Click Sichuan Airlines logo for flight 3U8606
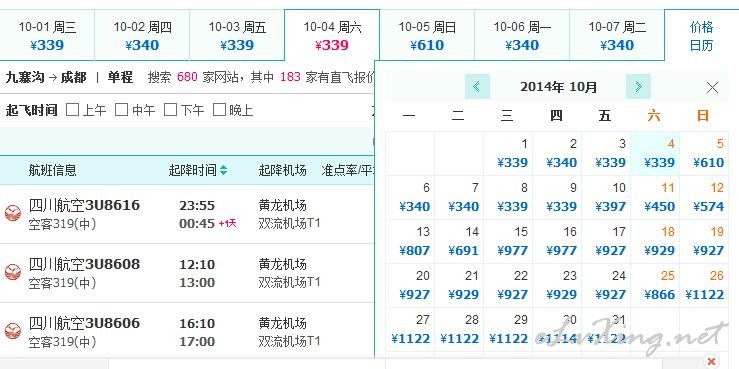This screenshot has width=739, height=369. click(x=13, y=331)
